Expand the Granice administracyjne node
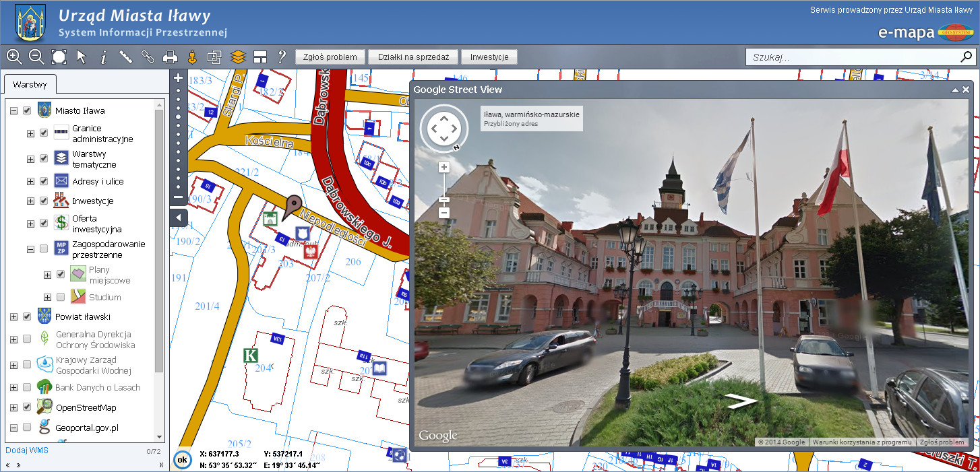Screen dimensions: 980x472 point(30,133)
